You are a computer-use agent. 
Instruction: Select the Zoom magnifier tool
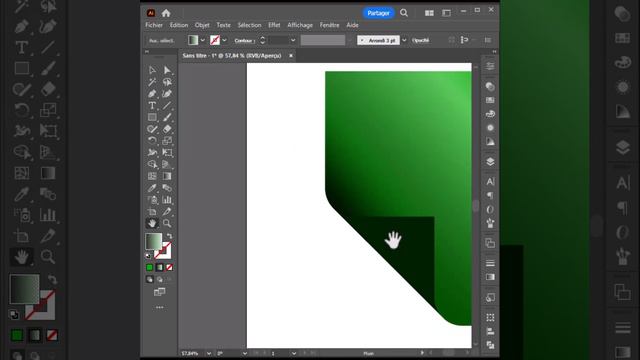(x=167, y=223)
